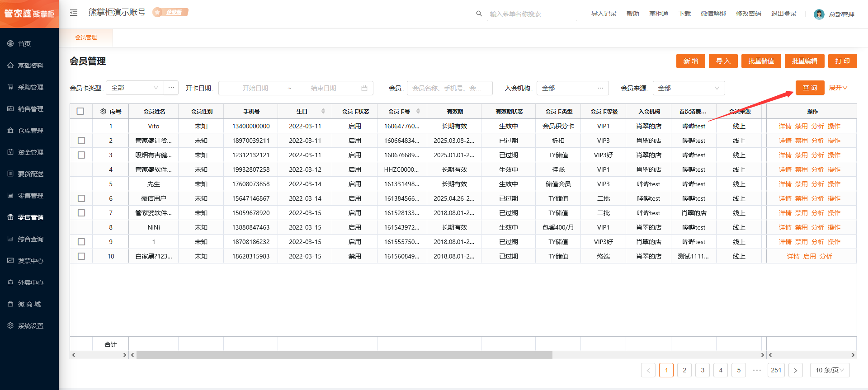Open the 10 条/页 page size dropdown
The image size is (868, 390).
click(x=830, y=370)
